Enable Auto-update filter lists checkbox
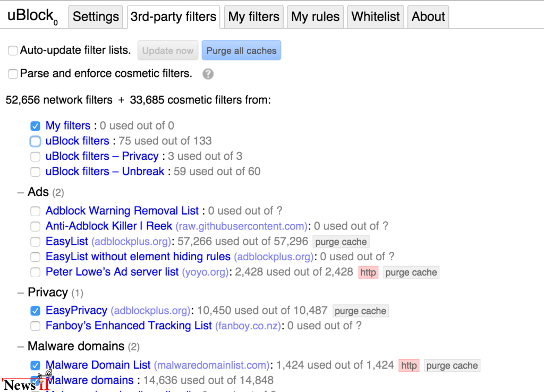This screenshot has width=544, height=392. (13, 50)
